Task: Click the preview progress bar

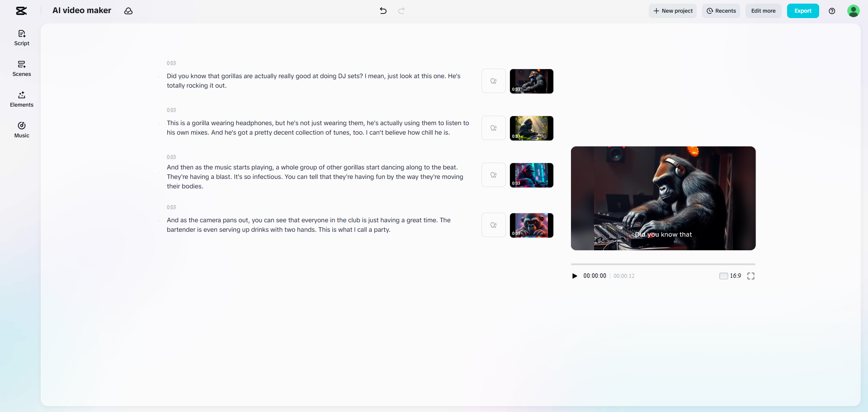Action: (x=663, y=264)
